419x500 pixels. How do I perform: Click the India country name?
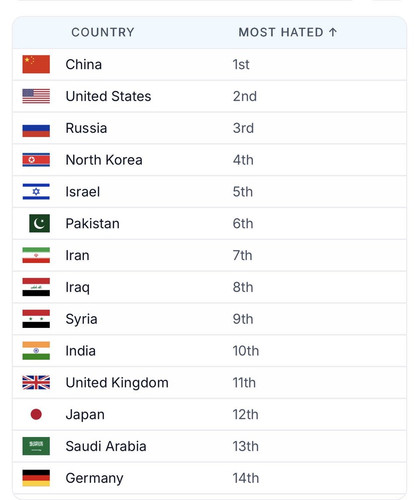(80, 351)
